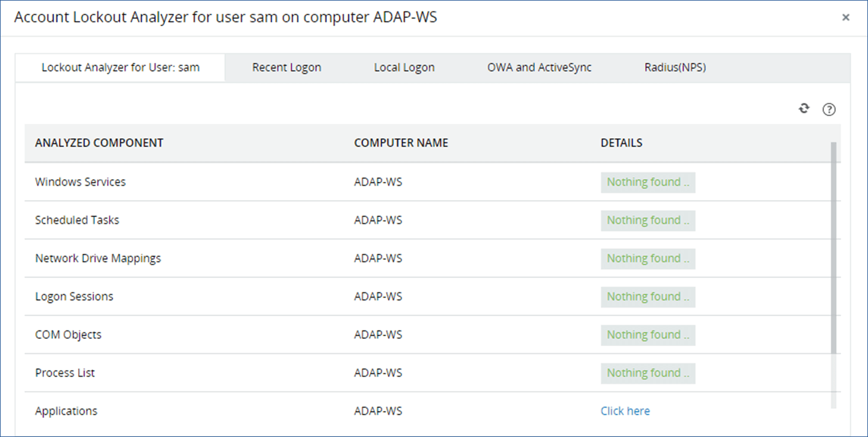Select Lockout Analyzer for User: sam tab
The width and height of the screenshot is (868, 437).
pos(120,67)
